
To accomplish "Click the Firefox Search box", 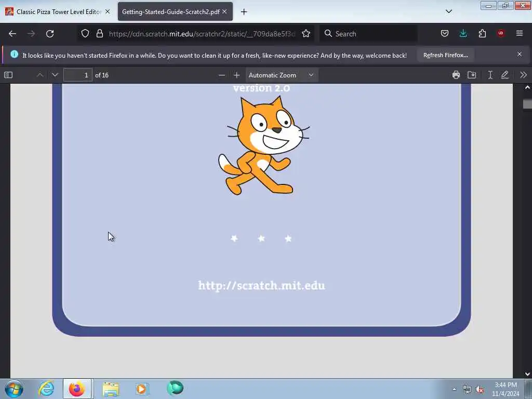I will pyautogui.click(x=368, y=34).
